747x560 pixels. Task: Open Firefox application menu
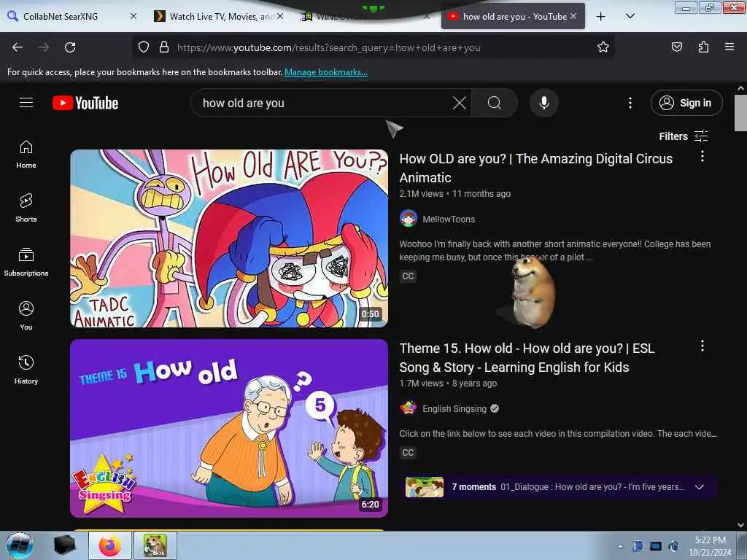coord(729,47)
